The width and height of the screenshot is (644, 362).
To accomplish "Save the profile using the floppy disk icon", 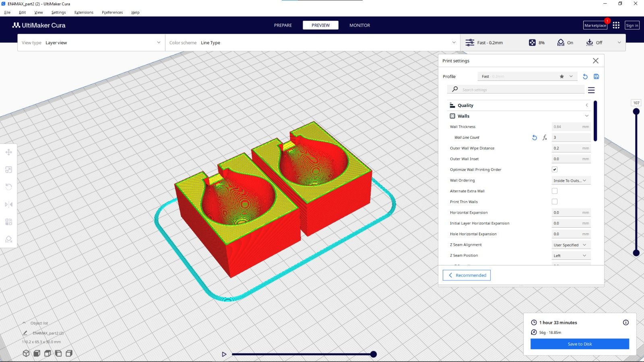I will pos(597,76).
